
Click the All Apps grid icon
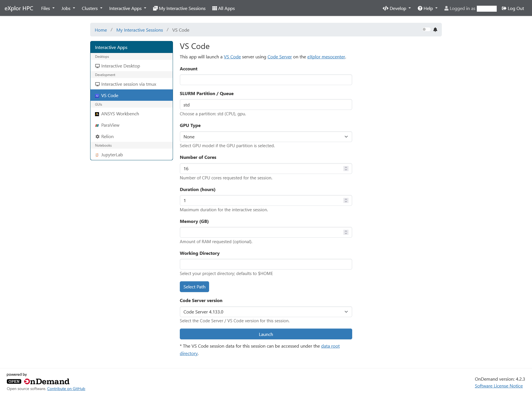[x=215, y=8]
